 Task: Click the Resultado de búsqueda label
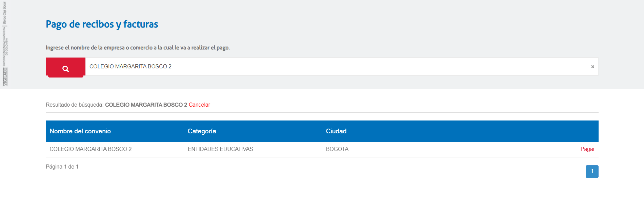75,105
